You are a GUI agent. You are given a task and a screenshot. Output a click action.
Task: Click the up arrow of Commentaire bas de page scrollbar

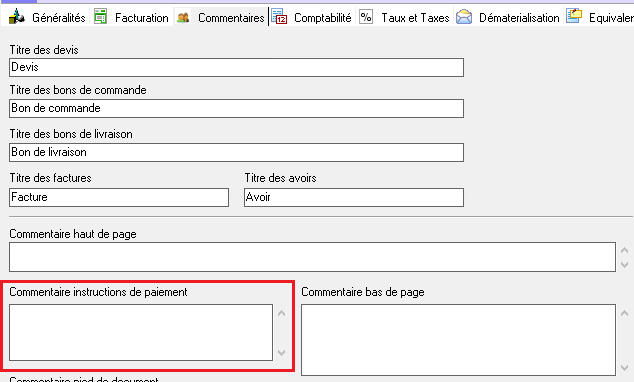click(624, 313)
